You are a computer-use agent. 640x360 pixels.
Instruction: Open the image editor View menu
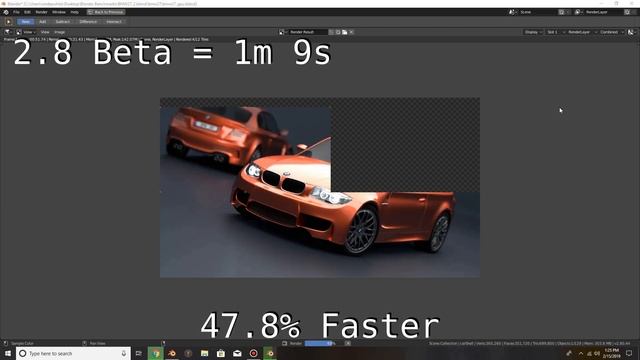click(x=45, y=32)
